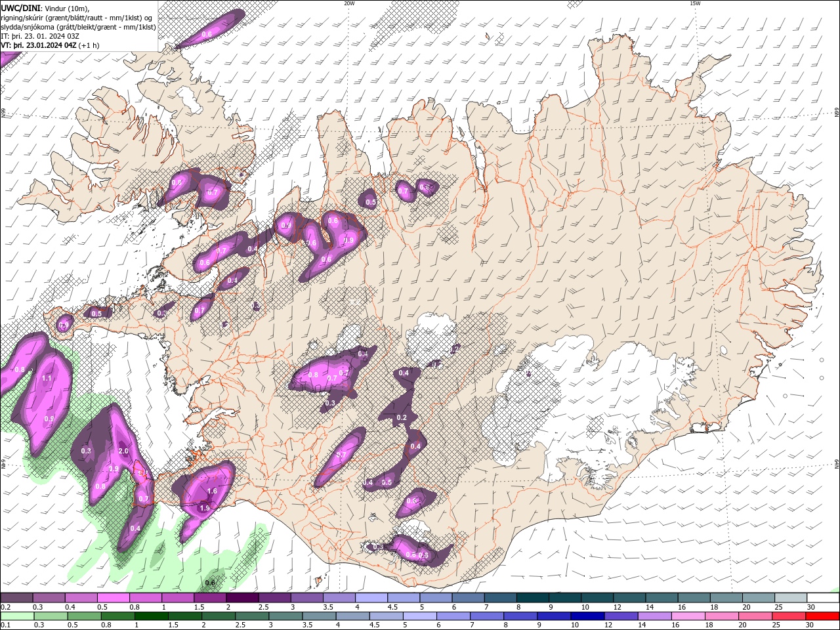Screen dimensions: 840x630
Task: Click the 0.2 label on the snow color scale
Action: [6, 607]
